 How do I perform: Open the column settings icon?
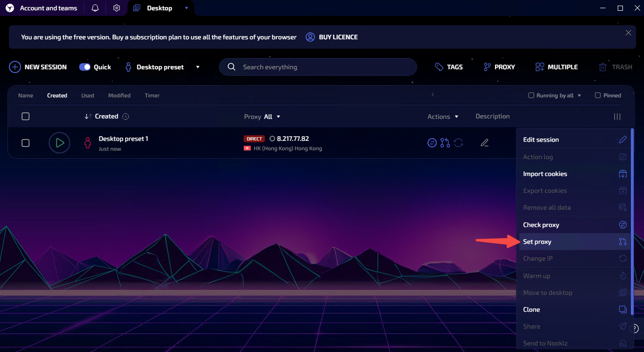click(x=617, y=117)
